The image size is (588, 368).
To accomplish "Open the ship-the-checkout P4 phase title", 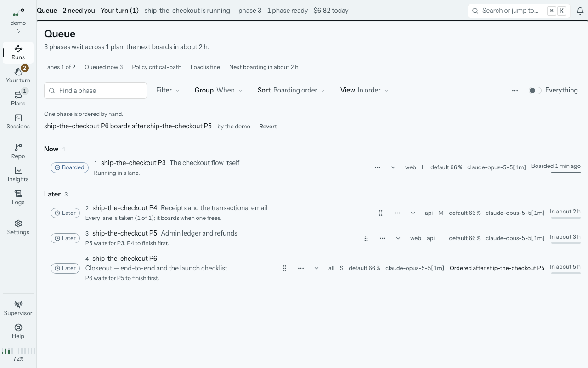I will coord(124,208).
